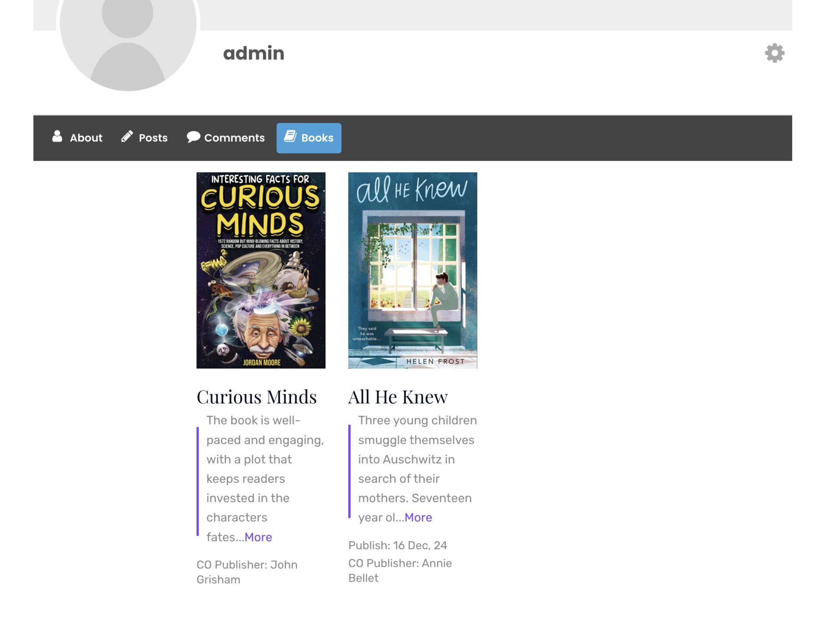This screenshot has height=624, width=840.
Task: Open the Comments tab
Action: point(226,138)
